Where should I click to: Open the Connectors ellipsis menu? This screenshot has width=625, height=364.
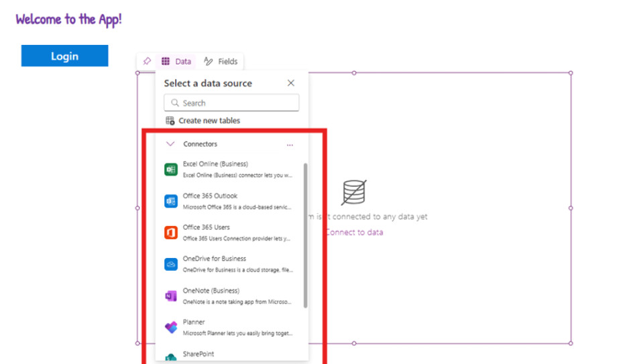[290, 145]
